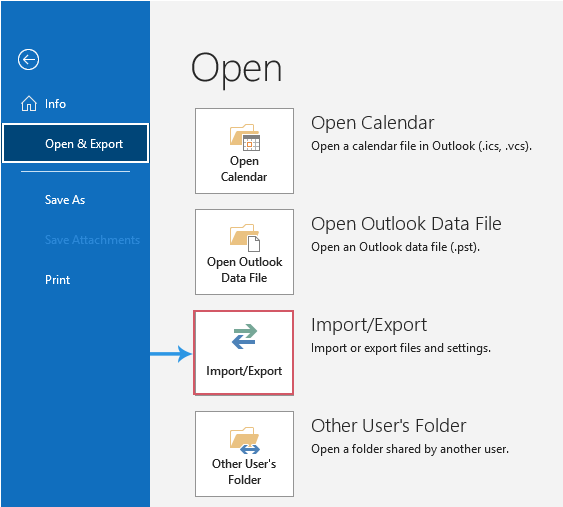
Task: Click the Open Outlook Data File folder icon
Action: click(x=245, y=238)
